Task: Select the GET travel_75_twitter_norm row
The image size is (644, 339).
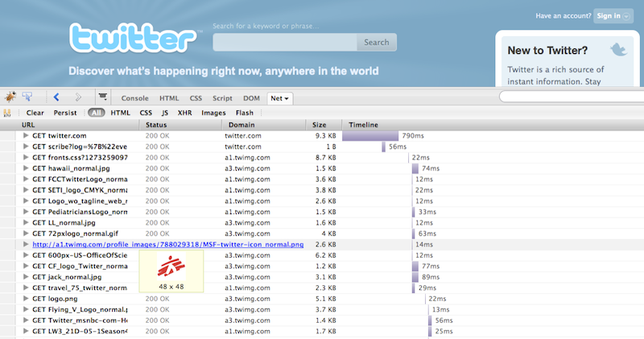Action: pyautogui.click(x=322, y=287)
